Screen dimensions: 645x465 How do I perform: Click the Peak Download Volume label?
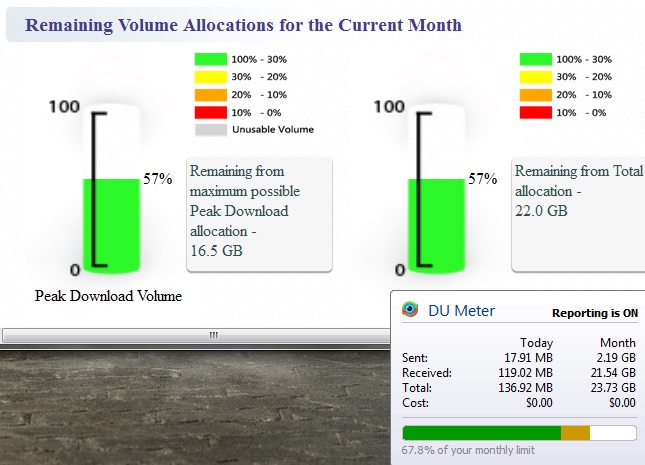tap(108, 296)
